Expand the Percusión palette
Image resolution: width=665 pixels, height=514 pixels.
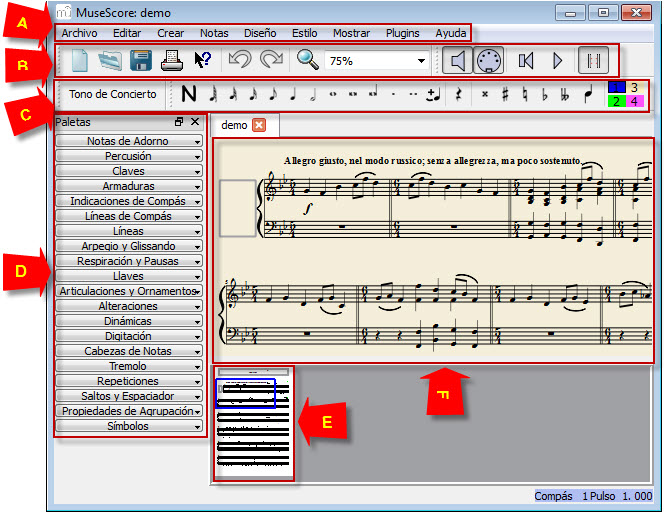(x=129, y=156)
